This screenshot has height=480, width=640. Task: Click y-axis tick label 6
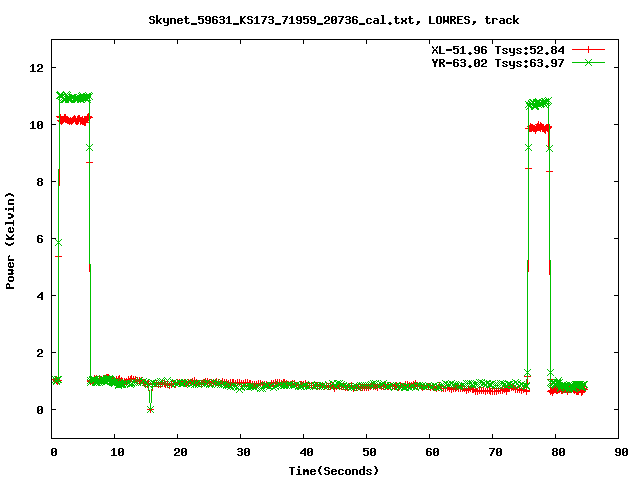40,239
